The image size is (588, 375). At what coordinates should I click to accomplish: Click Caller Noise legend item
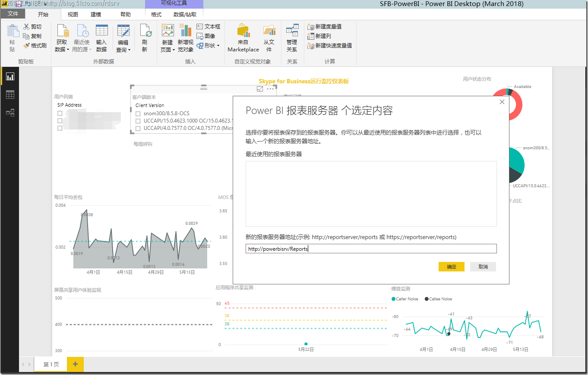405,299
